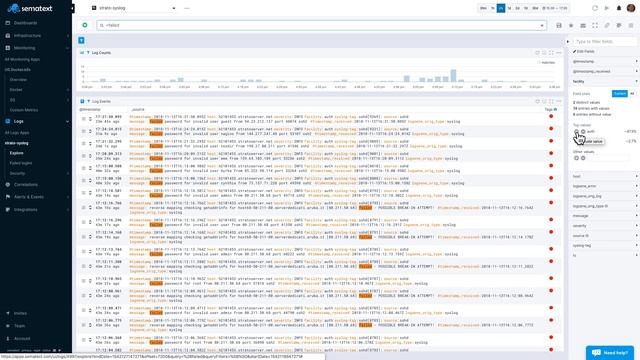640x360 pixels.
Task: Click the play live tail icon
Action: pos(607,8)
